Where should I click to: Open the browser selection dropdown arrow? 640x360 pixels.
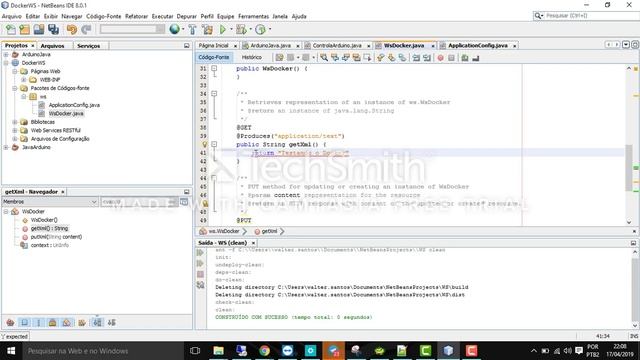coord(183,29)
